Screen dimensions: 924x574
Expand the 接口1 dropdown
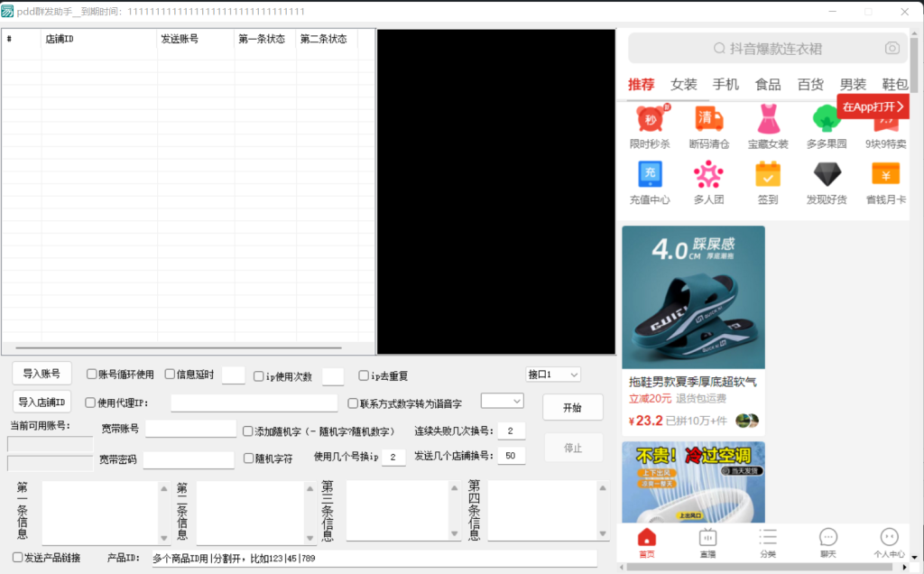click(553, 374)
